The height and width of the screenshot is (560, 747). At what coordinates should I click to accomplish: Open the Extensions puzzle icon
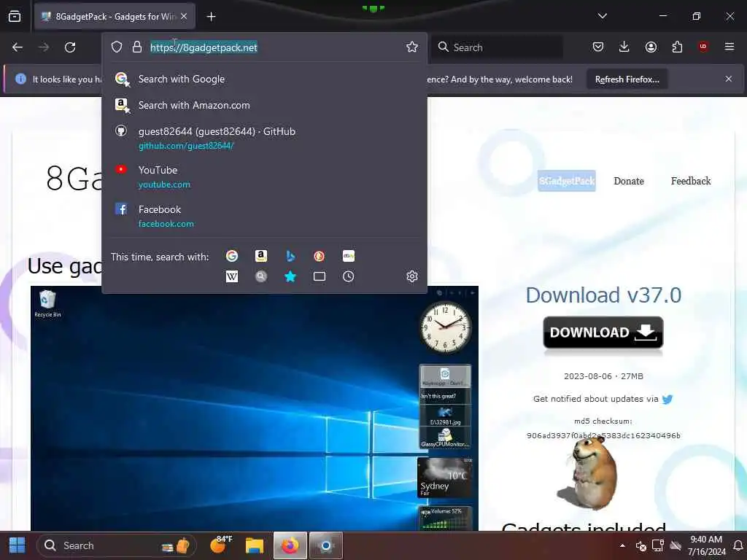pyautogui.click(x=677, y=47)
